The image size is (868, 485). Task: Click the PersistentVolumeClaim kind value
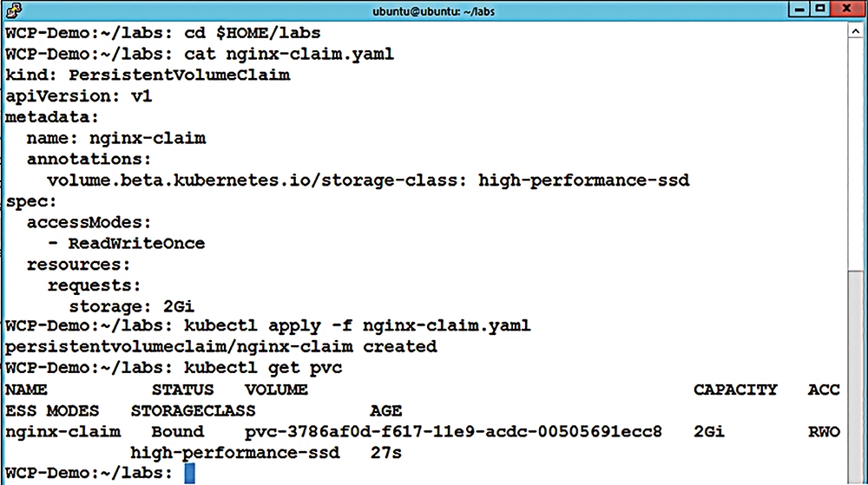180,75
